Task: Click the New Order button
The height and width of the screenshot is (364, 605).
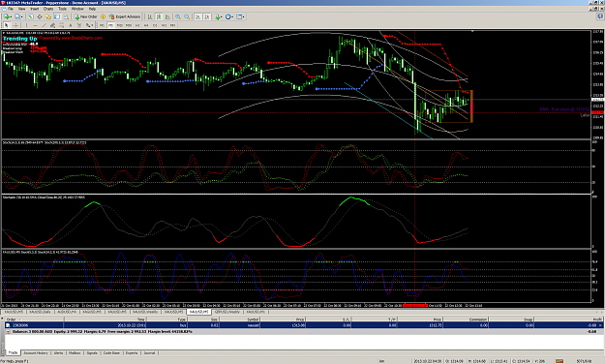Action: (x=85, y=16)
